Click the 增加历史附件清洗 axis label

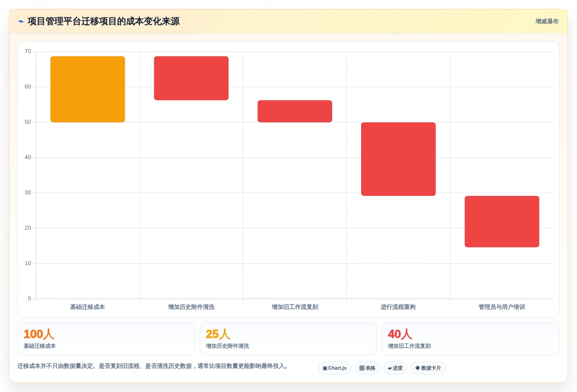pyautogui.click(x=191, y=307)
